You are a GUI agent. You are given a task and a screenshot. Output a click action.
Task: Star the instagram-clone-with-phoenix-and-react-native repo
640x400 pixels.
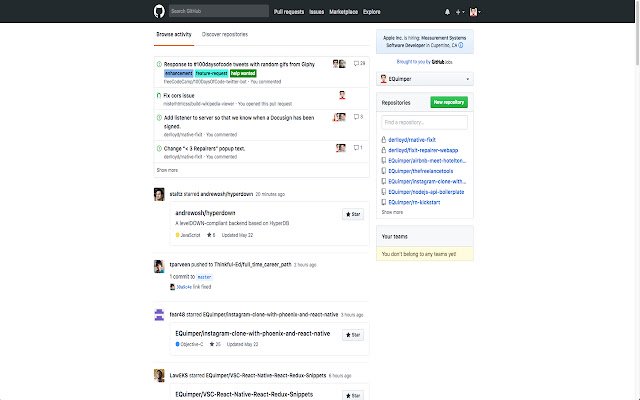click(x=352, y=334)
